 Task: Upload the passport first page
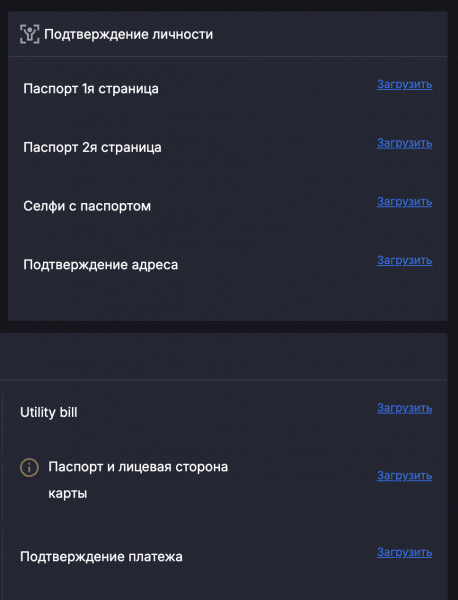[x=404, y=84]
